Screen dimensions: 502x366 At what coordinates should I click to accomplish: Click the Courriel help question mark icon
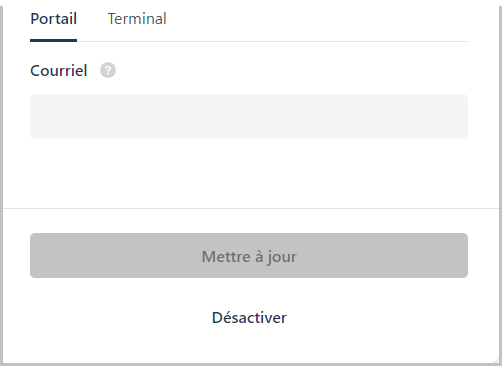tap(108, 70)
